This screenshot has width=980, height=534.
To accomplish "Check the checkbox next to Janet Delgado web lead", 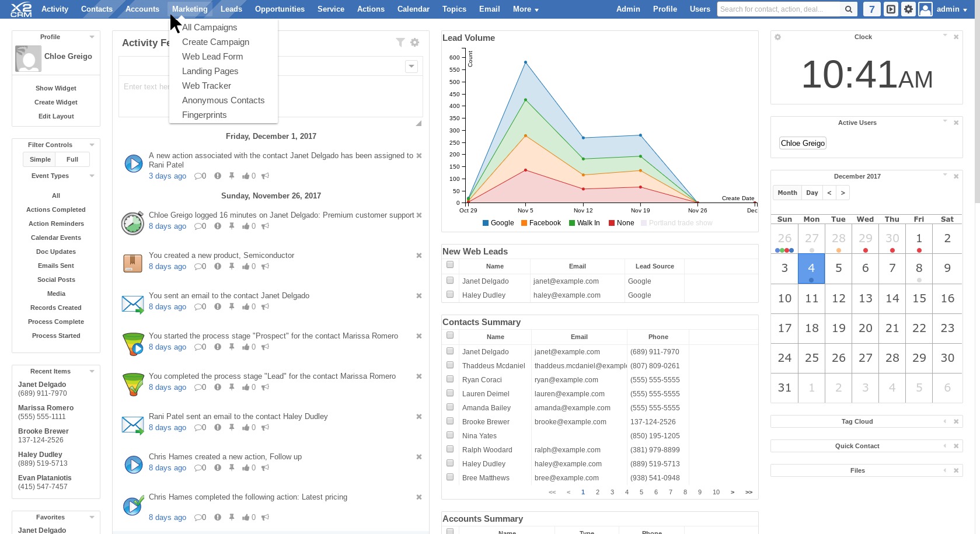I will pyautogui.click(x=449, y=280).
